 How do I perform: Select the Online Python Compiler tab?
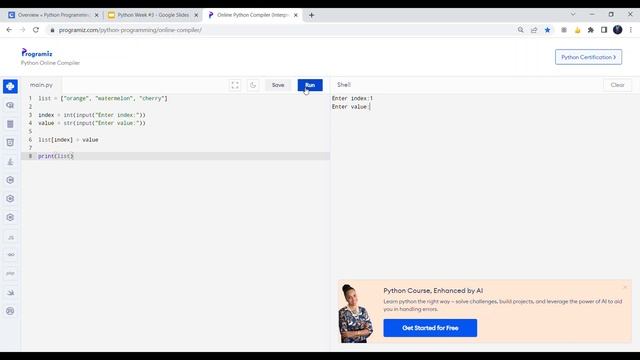(253, 15)
